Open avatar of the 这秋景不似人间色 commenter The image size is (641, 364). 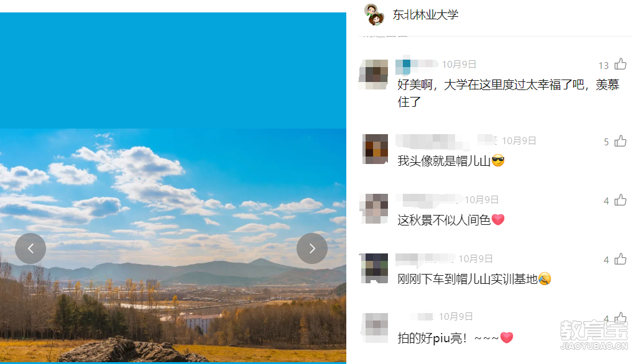[x=374, y=208]
